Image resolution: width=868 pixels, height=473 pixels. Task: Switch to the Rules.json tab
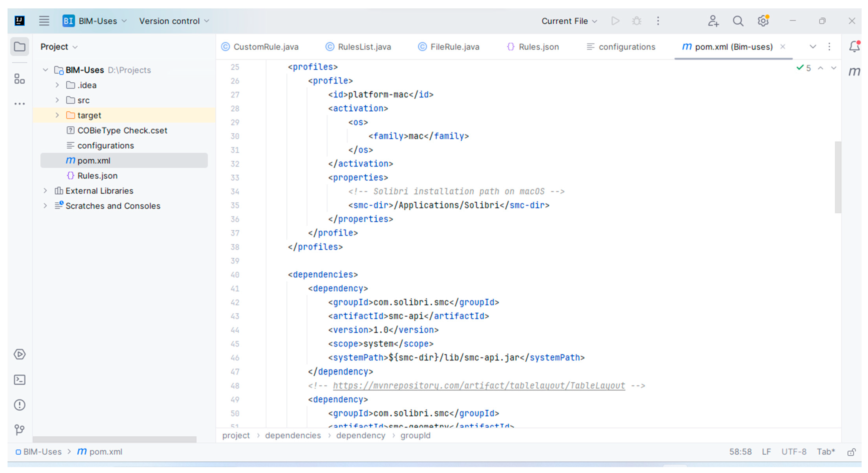[x=538, y=47]
